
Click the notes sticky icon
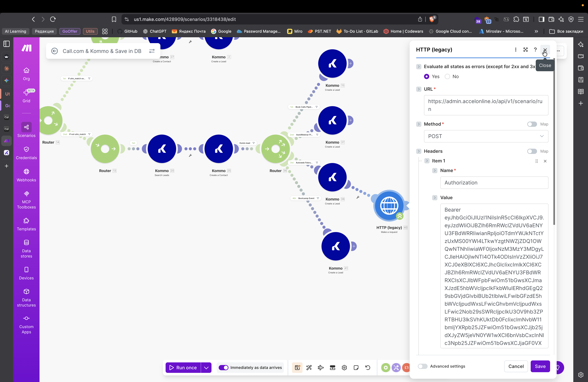(356, 367)
